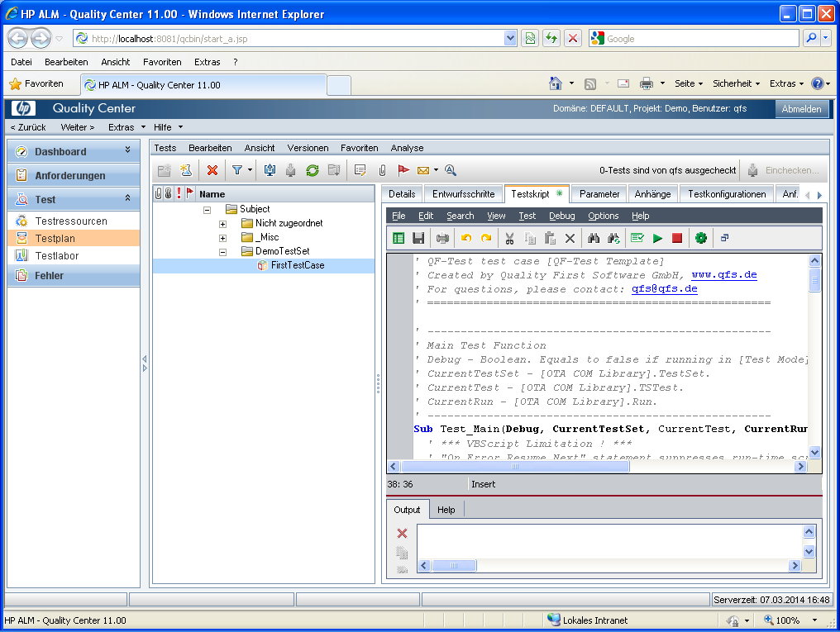Cut selection with the scissors icon

(x=509, y=238)
